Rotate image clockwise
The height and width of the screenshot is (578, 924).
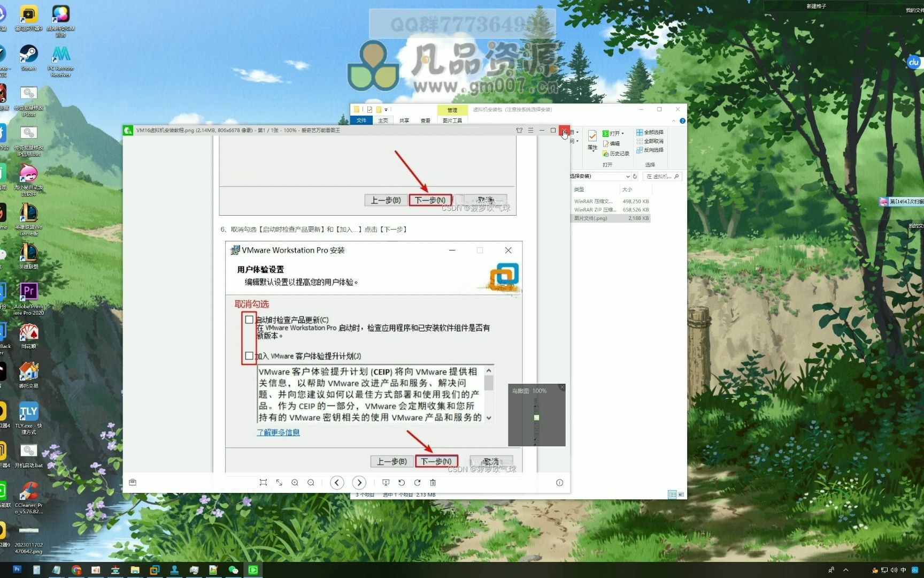click(x=417, y=482)
